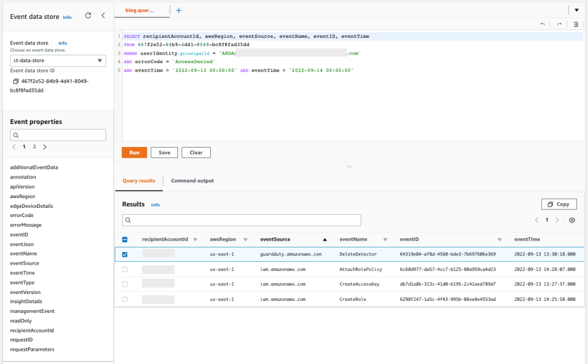Click the results search input field
The image size is (588, 364).
241,220
